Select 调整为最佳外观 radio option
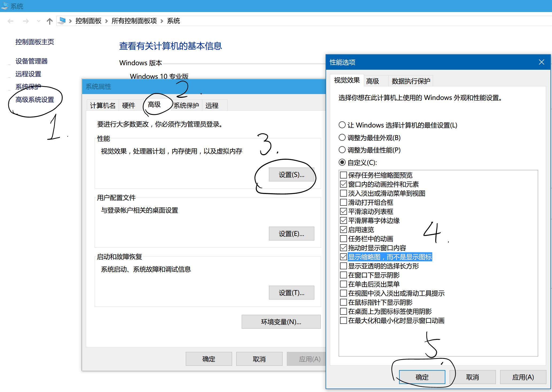This screenshot has width=552, height=392. click(x=342, y=138)
